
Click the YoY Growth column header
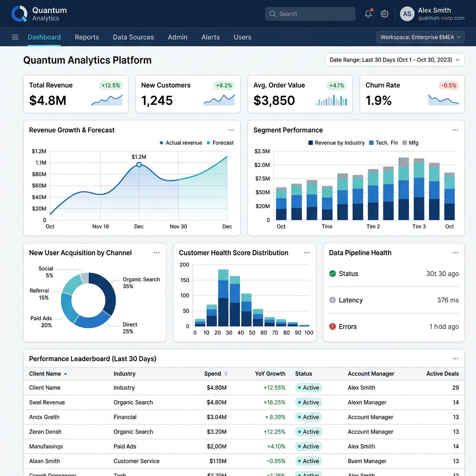coord(270,374)
